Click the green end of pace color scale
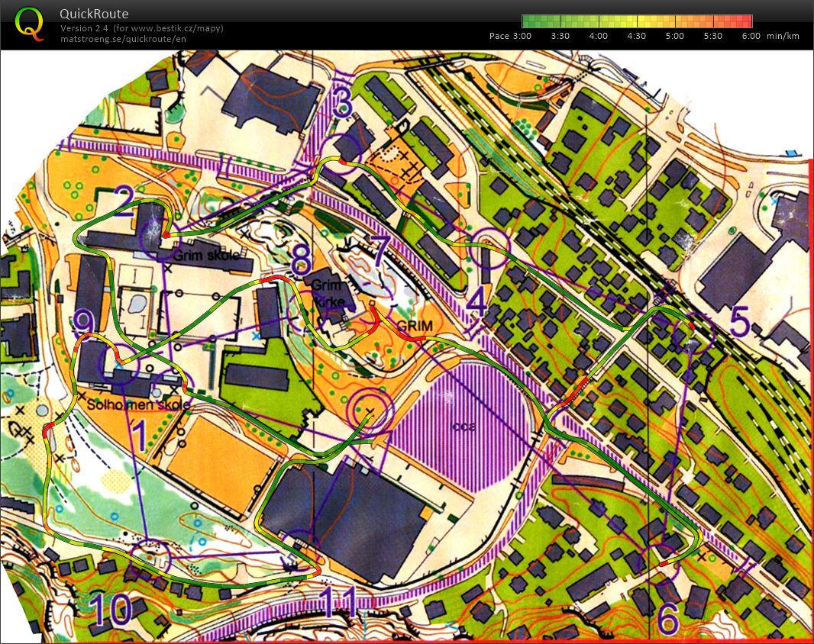This screenshot has width=814, height=644. tap(529, 21)
